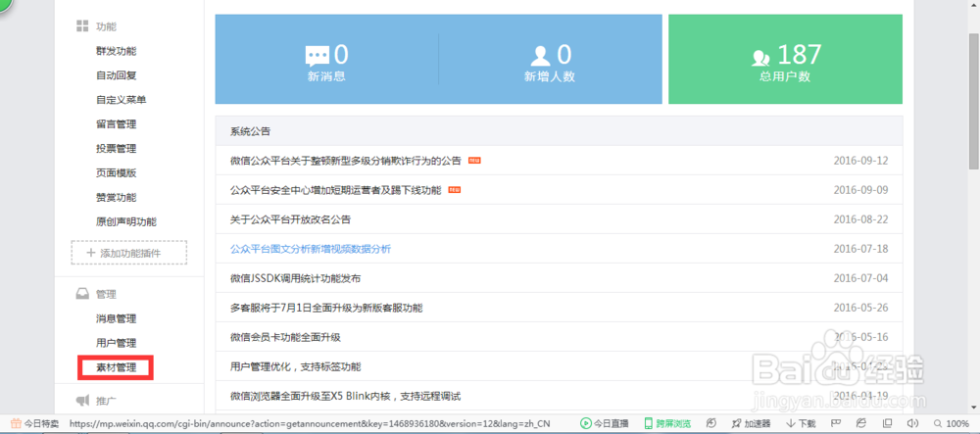This screenshot has width=980, height=434.
Task: Open announcement 用户管理优化，支持标签功能
Action: pos(295,366)
